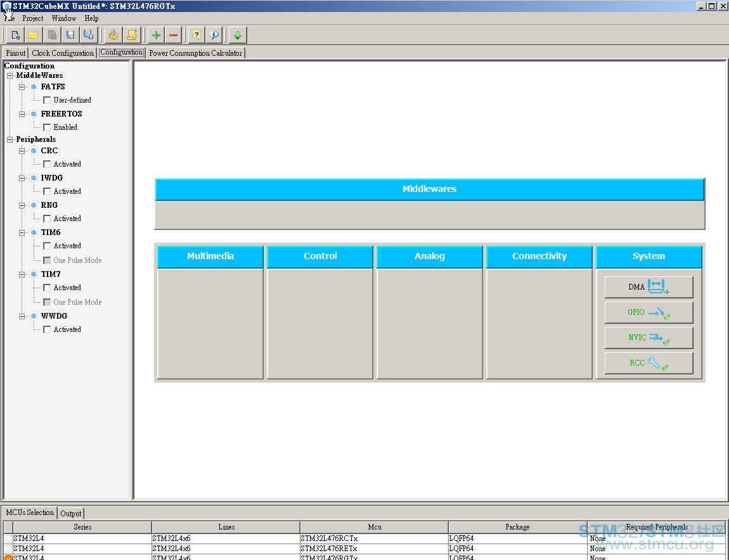This screenshot has width=729, height=560.
Task: Click the WWDG cube icon
Action: pyautogui.click(x=34, y=316)
